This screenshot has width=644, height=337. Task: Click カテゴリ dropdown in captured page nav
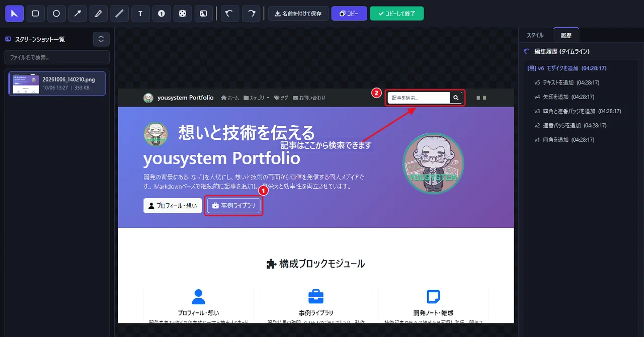[x=257, y=98]
